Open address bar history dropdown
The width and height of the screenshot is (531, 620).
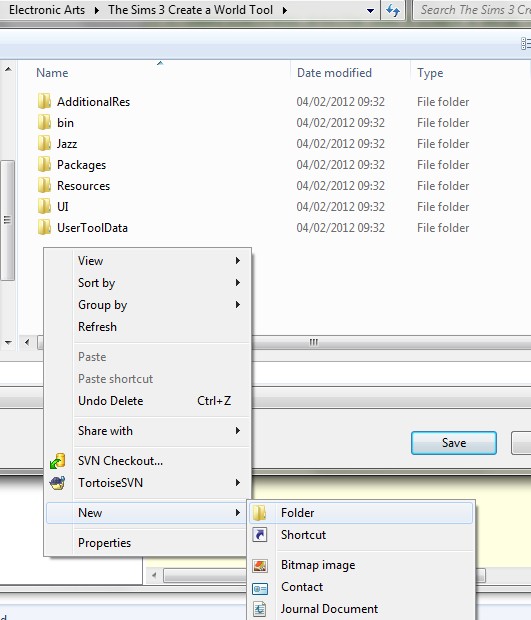370,10
